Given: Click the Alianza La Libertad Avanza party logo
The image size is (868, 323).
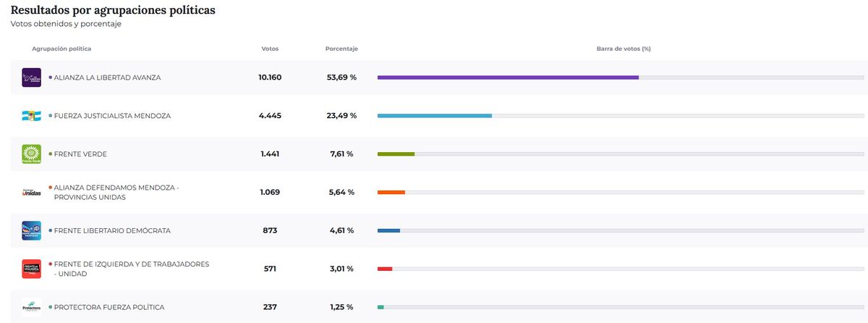Looking at the screenshot, I should 31,77.
